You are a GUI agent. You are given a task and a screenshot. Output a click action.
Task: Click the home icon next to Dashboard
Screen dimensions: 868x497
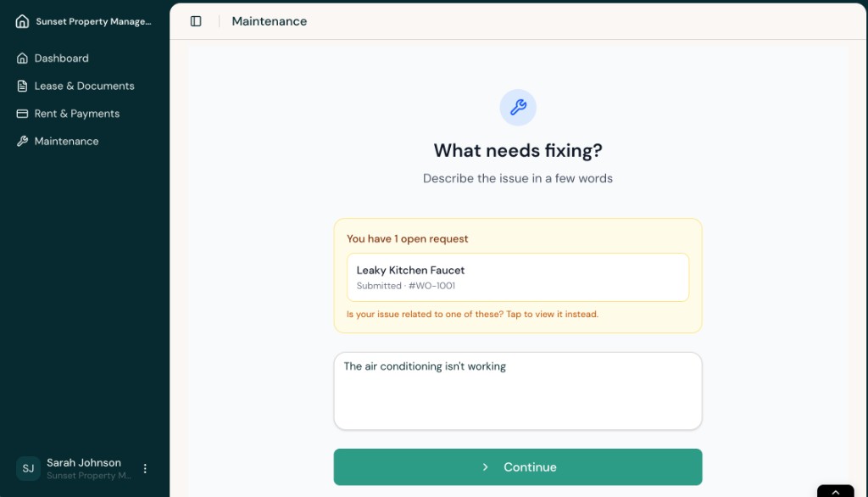point(19,58)
